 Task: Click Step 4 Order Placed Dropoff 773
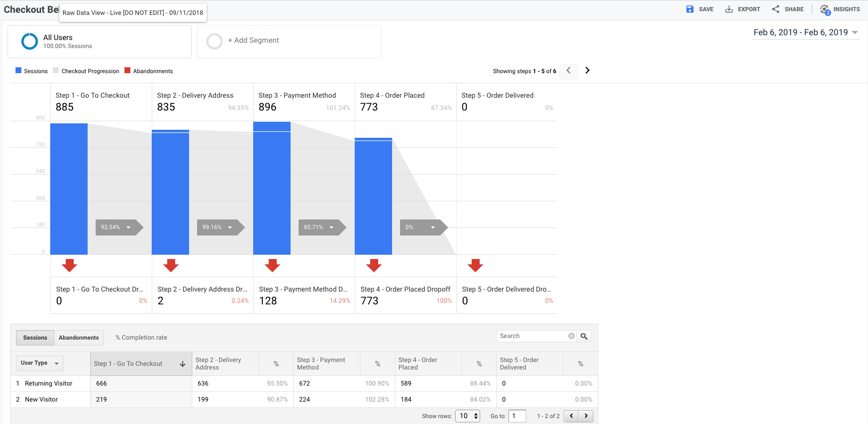370,301
